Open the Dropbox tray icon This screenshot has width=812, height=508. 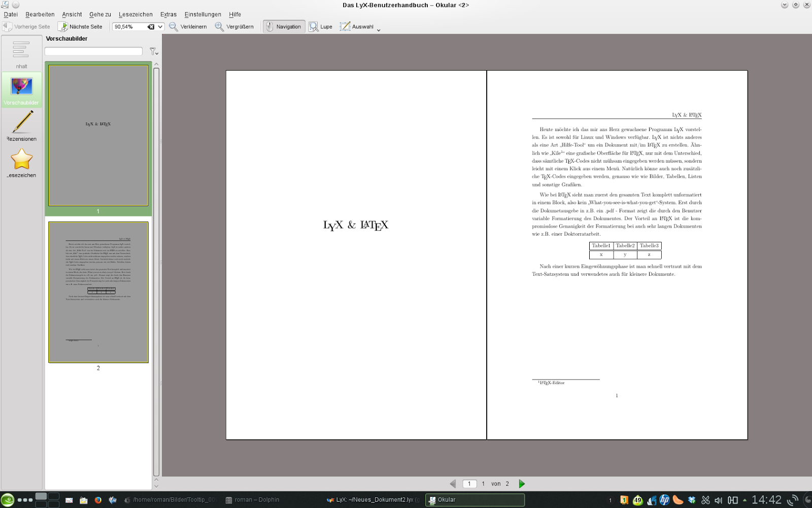point(692,500)
